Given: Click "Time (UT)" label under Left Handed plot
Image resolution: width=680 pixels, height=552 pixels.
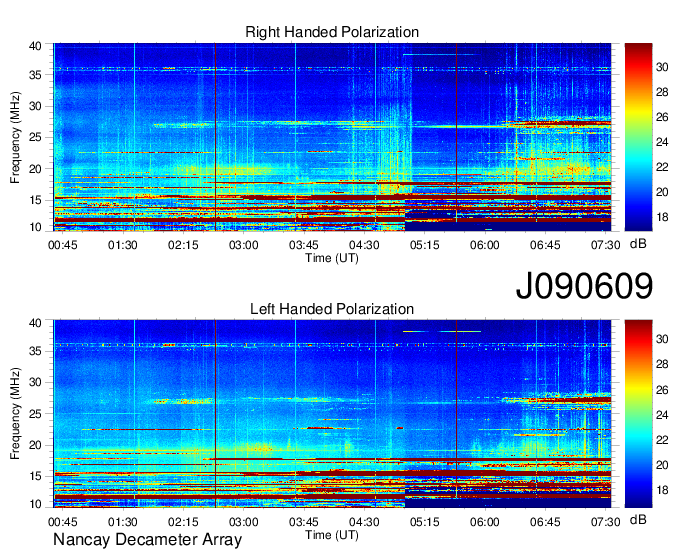Looking at the screenshot, I should pos(332,535).
